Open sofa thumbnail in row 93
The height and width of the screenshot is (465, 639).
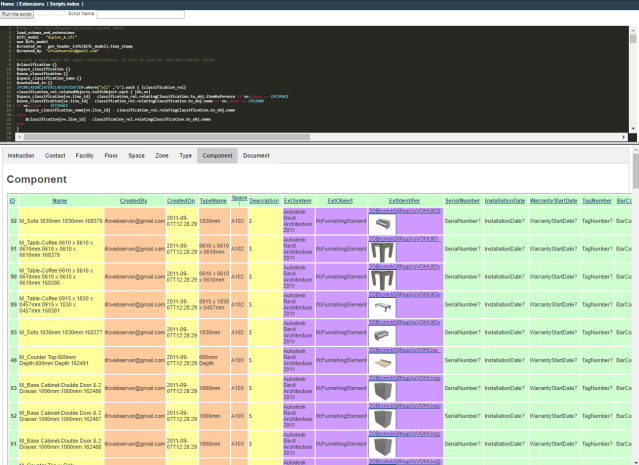[x=383, y=336]
